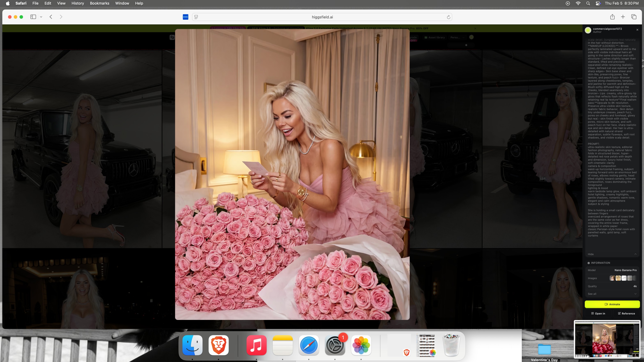Toggle the Safari sidebar
This screenshot has height=362, width=644.
pyautogui.click(x=33, y=17)
